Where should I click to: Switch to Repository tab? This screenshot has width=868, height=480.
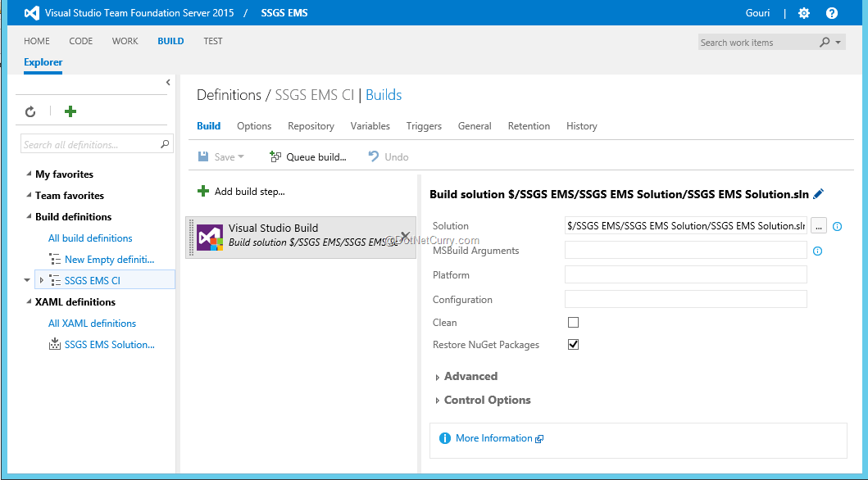(311, 126)
